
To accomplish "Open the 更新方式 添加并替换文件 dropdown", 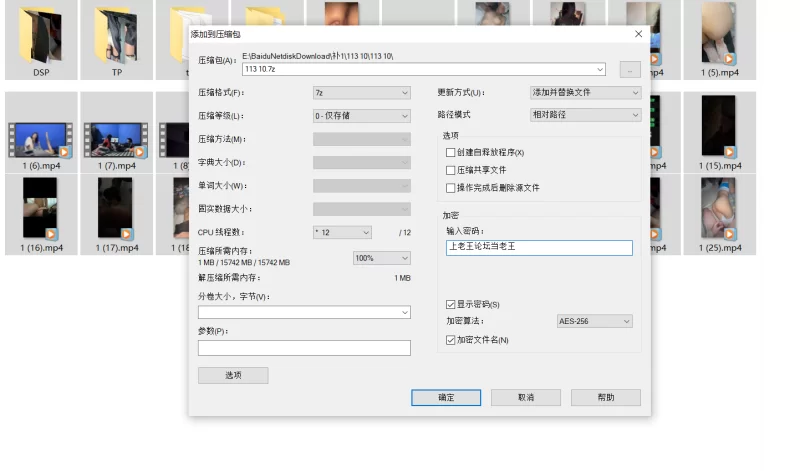I will click(x=586, y=92).
